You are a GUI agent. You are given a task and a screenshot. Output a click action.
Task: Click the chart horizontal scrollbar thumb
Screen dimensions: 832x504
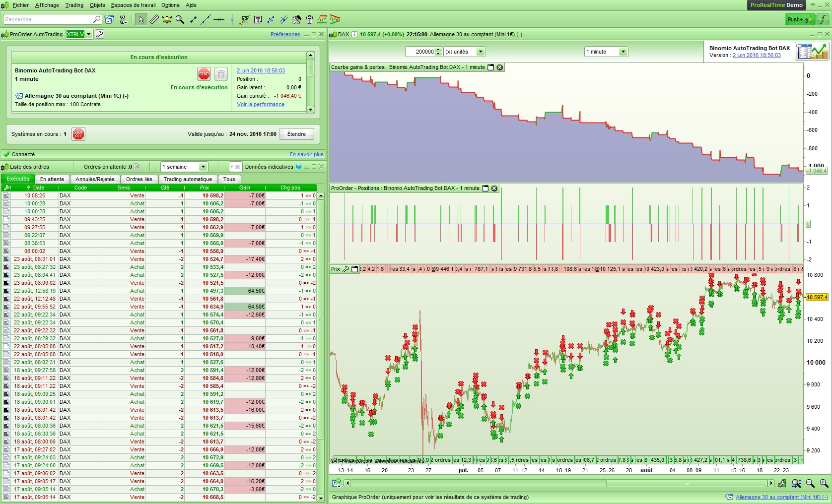coord(686,483)
